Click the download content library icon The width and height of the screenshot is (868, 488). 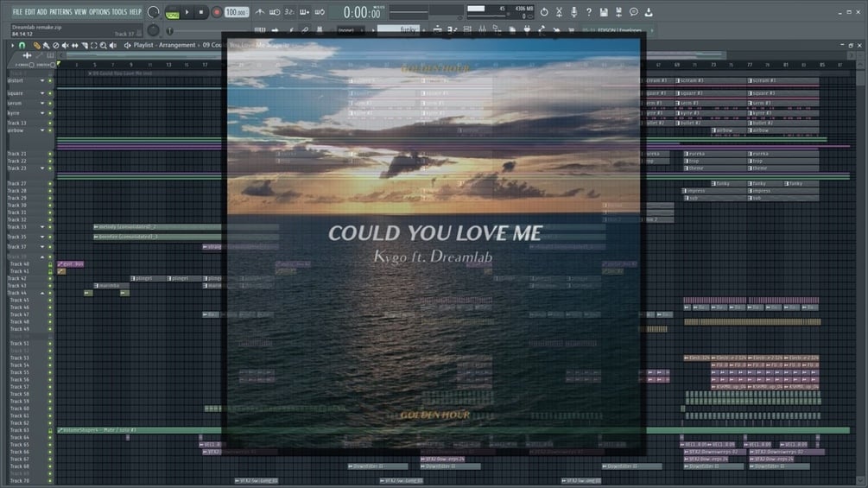tap(649, 11)
